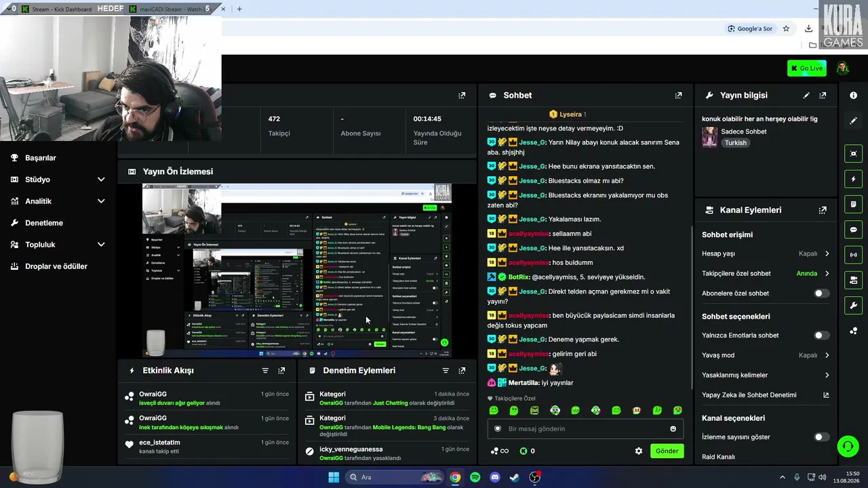This screenshot has width=868, height=488.
Task: Open Takipçilere özel sohbet options chevron
Action: pyautogui.click(x=827, y=274)
